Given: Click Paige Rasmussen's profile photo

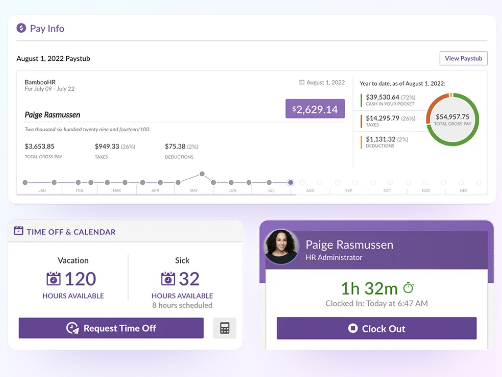Looking at the screenshot, I should click(x=281, y=246).
